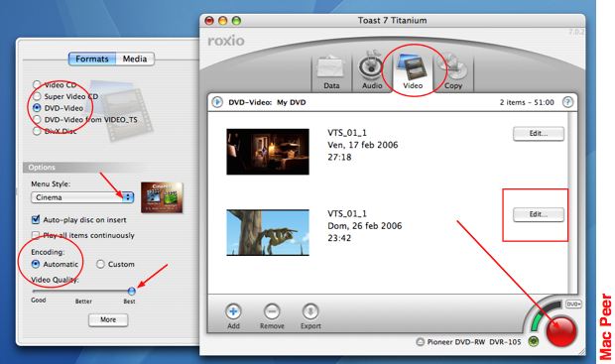Click the red Burn button
The height and width of the screenshot is (364, 615).
tap(561, 331)
